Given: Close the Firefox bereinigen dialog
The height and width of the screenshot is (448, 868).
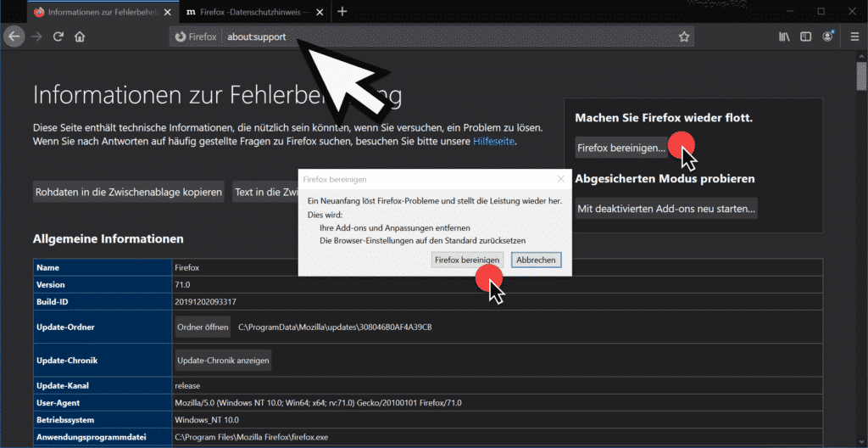Looking at the screenshot, I should [x=561, y=178].
